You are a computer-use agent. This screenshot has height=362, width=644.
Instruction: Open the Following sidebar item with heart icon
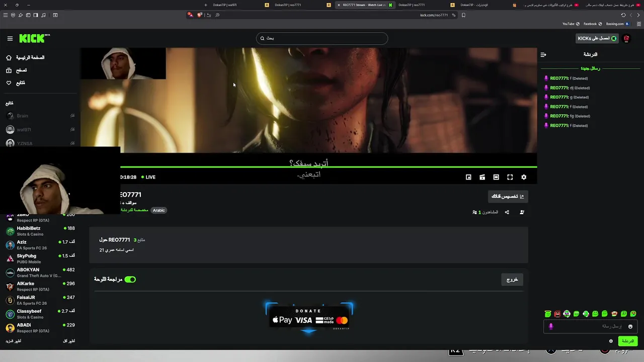click(x=16, y=82)
